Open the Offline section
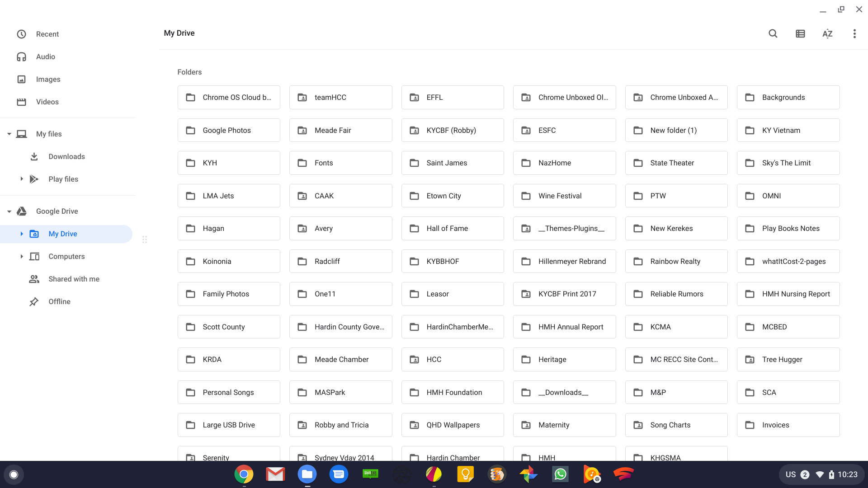Image resolution: width=868 pixels, height=488 pixels. click(59, 301)
